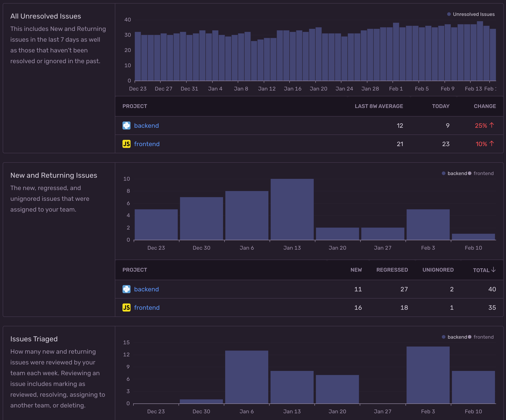Open the backend project link

[x=147, y=125]
